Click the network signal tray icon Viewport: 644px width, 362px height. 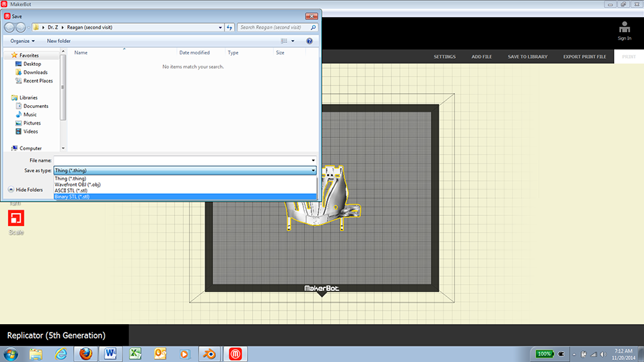tap(593, 354)
